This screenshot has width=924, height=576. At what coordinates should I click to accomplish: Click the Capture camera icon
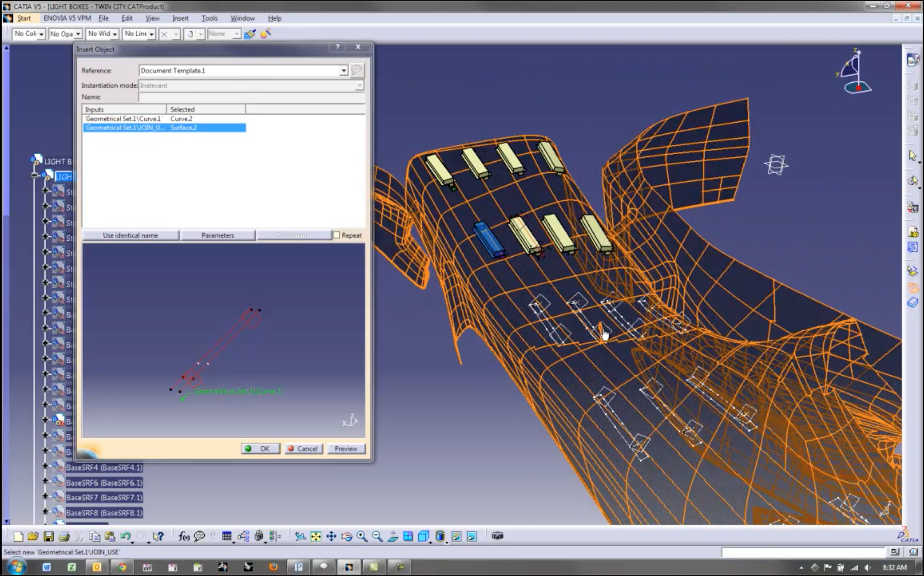497,536
